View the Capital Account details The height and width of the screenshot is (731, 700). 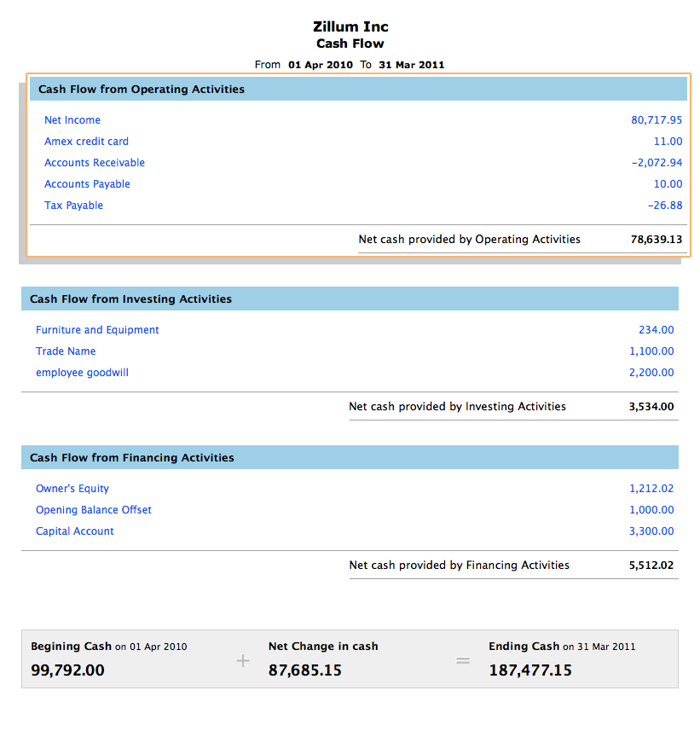[74, 531]
